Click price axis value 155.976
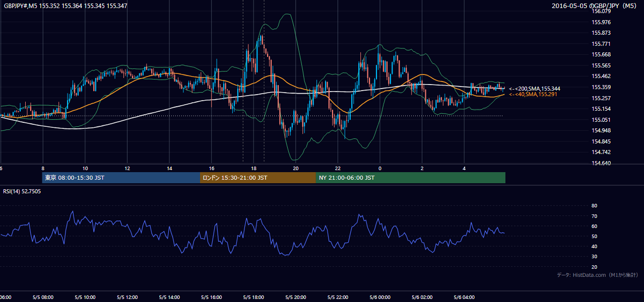The height and width of the screenshot is (302, 644). (x=601, y=22)
